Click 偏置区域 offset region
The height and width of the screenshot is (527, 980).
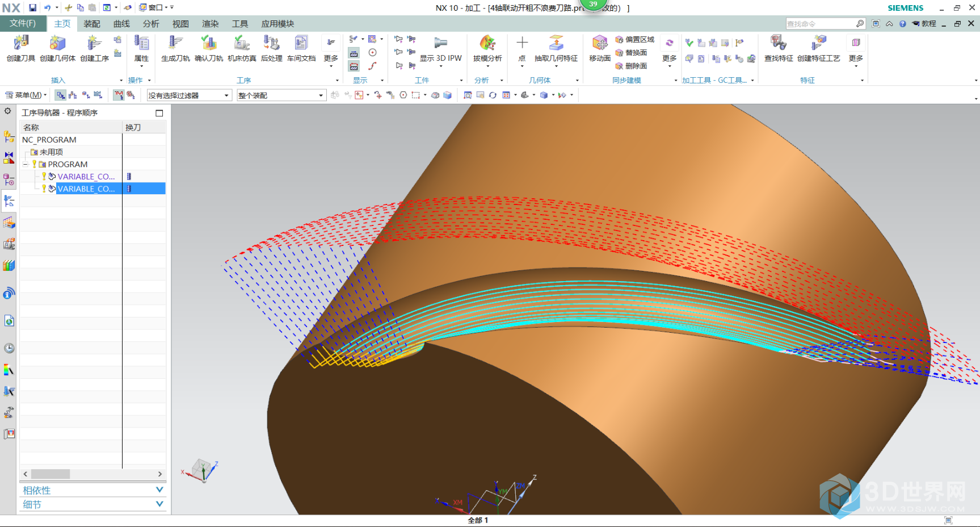[x=635, y=40]
